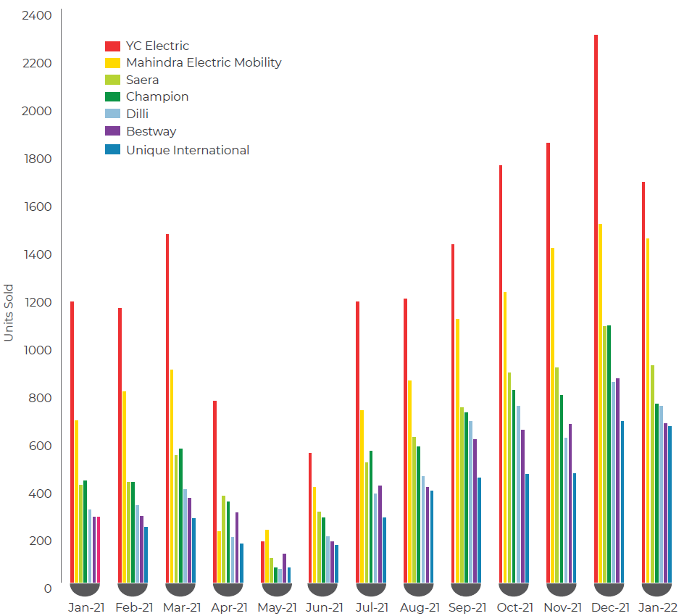The image size is (692, 616).
Task: Click the 2400 y-axis tick label
Action: tap(38, 15)
